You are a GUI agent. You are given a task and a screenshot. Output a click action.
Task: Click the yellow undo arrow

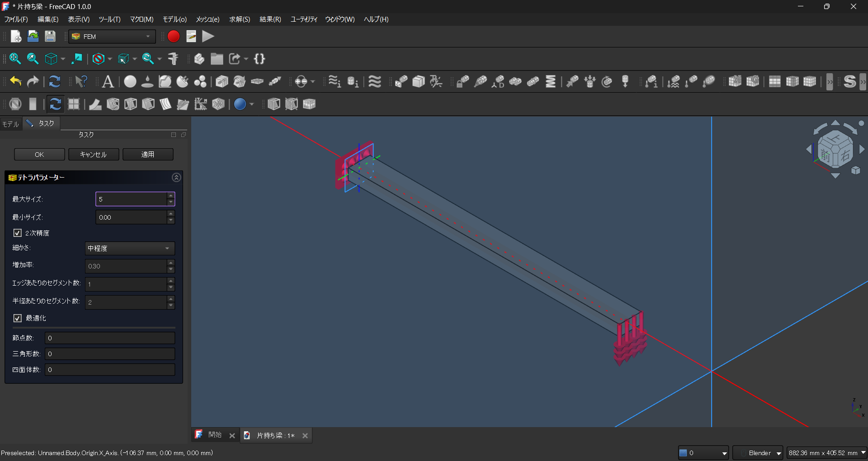click(x=16, y=81)
